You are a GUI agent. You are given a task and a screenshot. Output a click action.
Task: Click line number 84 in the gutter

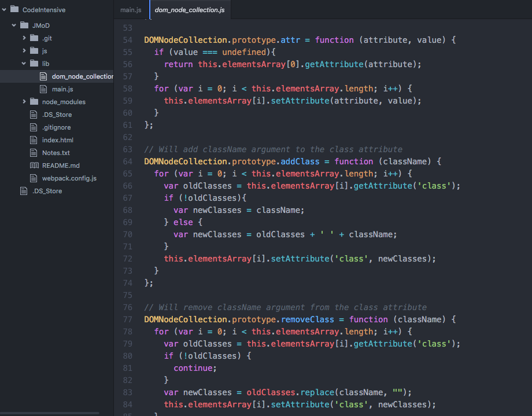point(128,404)
